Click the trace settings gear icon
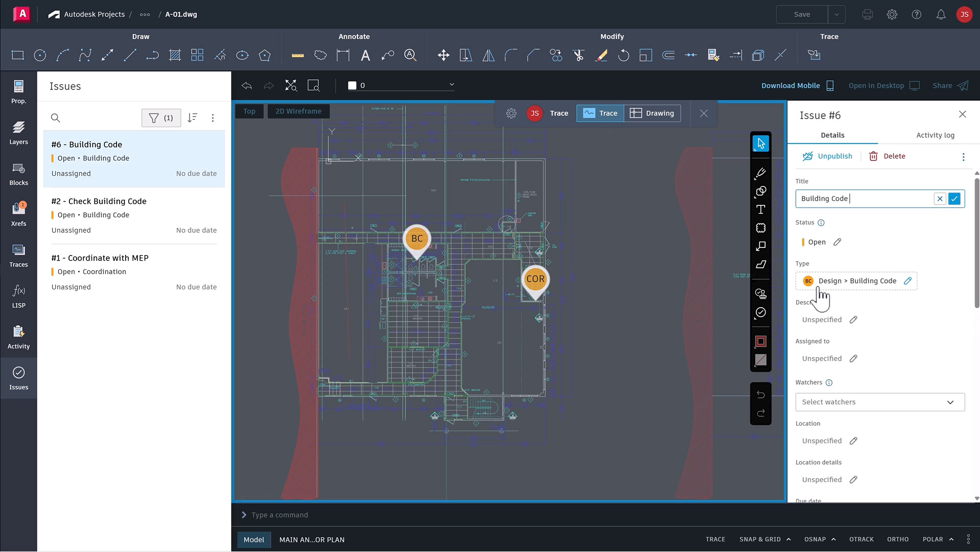Viewport: 980px width, 552px height. point(511,113)
